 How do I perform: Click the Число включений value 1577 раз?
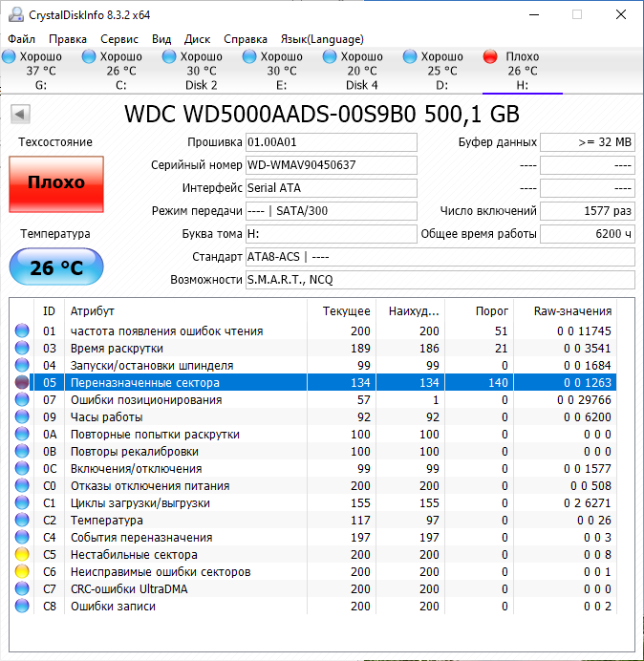tap(587, 211)
